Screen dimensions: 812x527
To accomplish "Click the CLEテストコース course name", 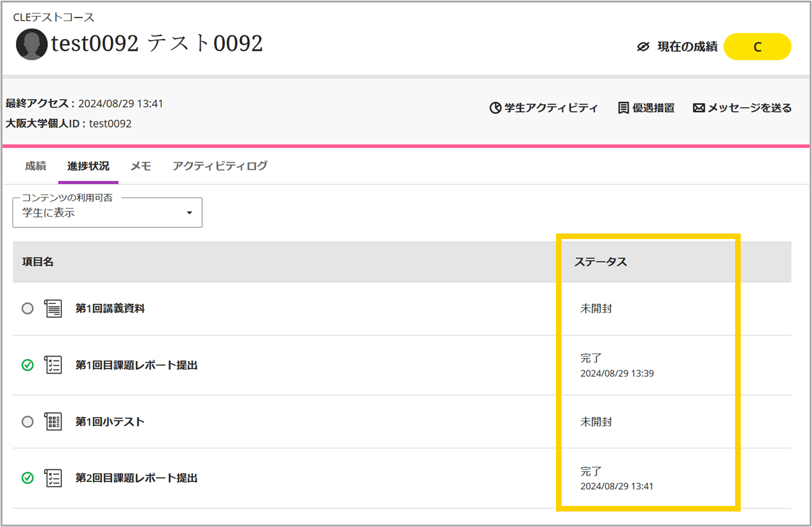I will (54, 17).
